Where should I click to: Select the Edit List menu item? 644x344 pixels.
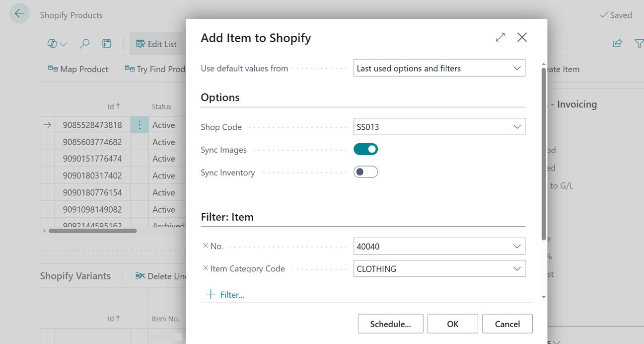pos(156,44)
